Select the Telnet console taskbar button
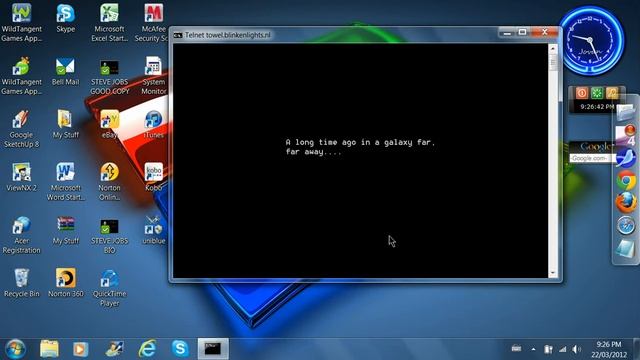 (x=213, y=349)
